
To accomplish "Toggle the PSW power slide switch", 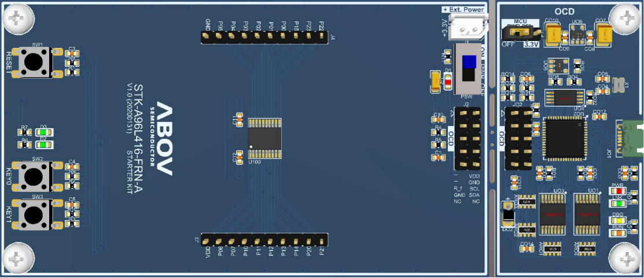I will 469,68.
